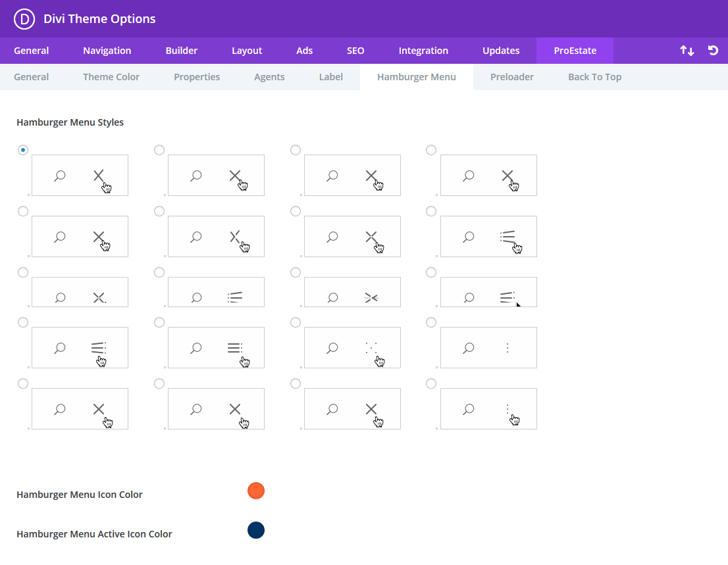Open the Ads tab

[305, 51]
